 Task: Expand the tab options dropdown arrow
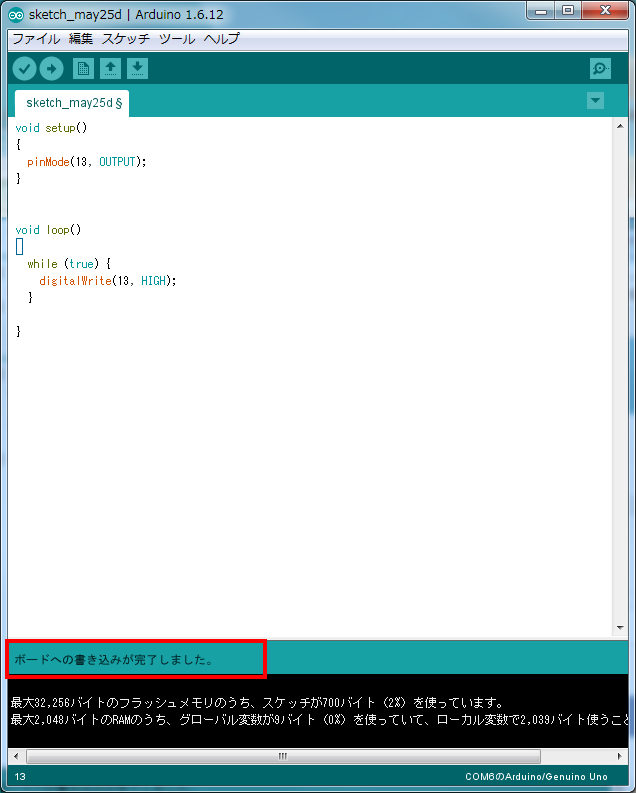click(595, 101)
